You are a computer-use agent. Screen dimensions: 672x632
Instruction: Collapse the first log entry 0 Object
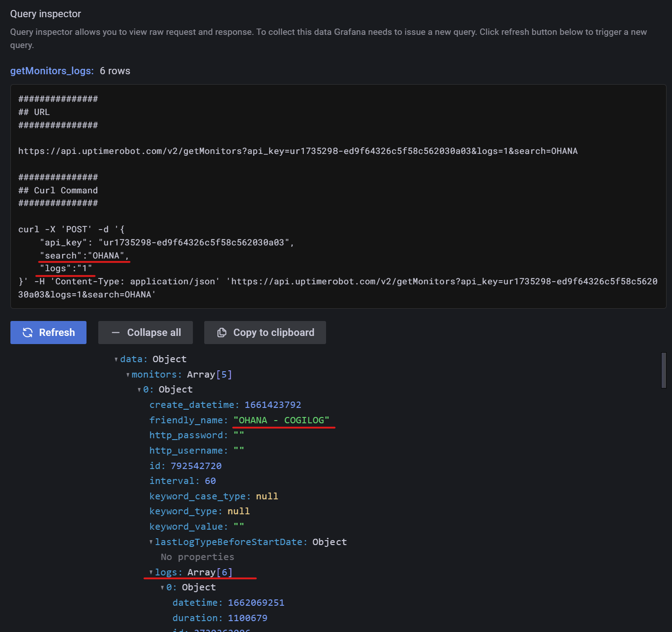163,588
